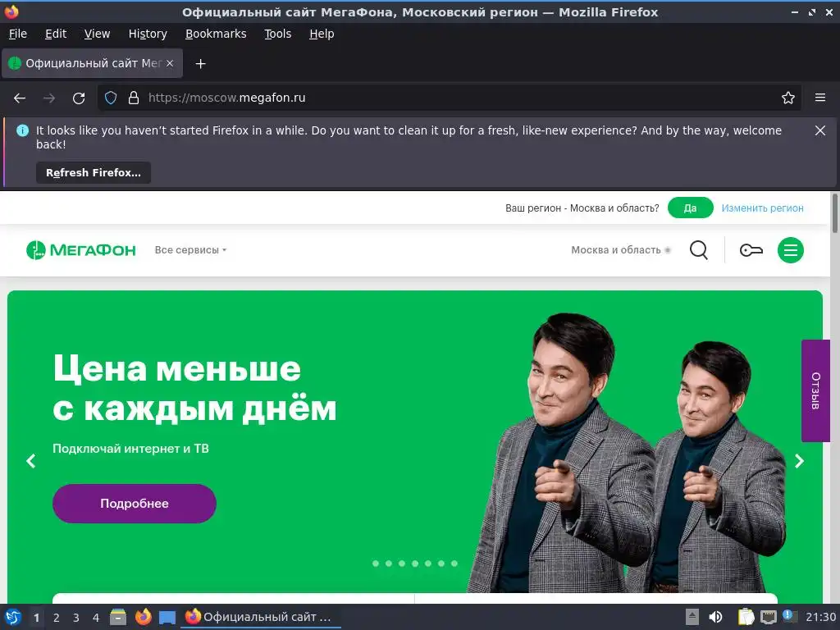Viewport: 840px width, 630px height.
Task: Switch to workspace 4
Action: click(96, 618)
